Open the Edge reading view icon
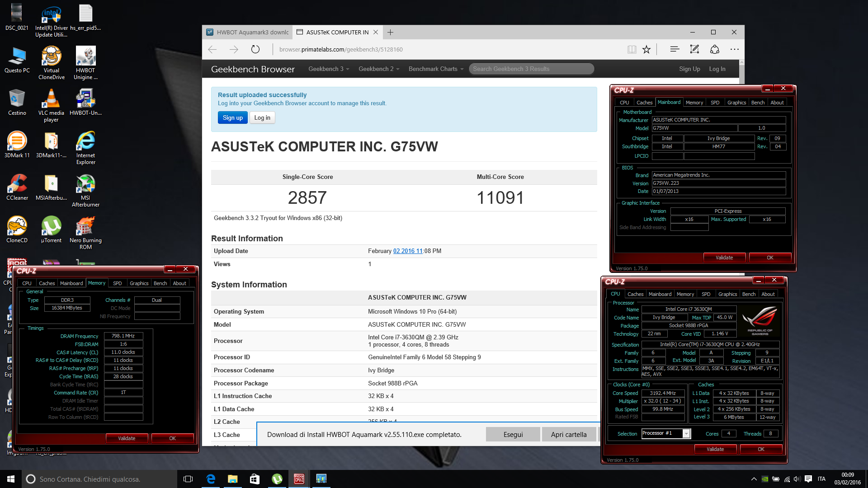This screenshot has width=868, height=488. (632, 49)
